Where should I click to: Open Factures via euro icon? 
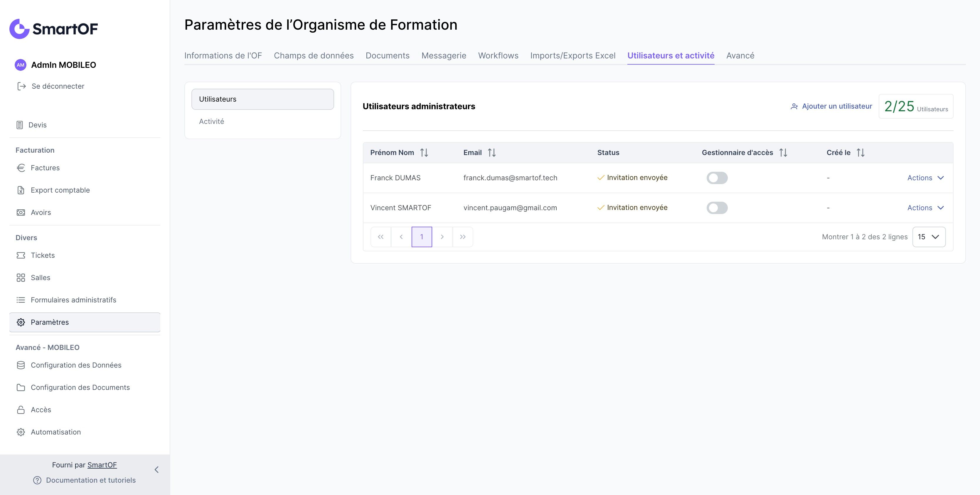pyautogui.click(x=21, y=168)
